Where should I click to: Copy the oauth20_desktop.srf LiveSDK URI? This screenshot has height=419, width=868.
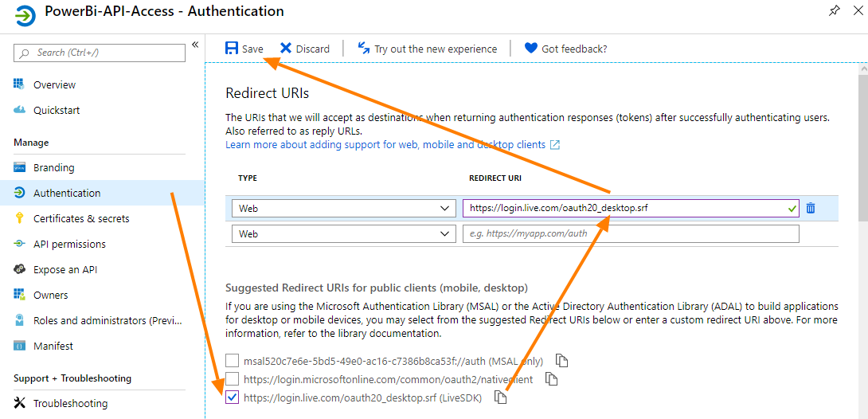point(500,397)
